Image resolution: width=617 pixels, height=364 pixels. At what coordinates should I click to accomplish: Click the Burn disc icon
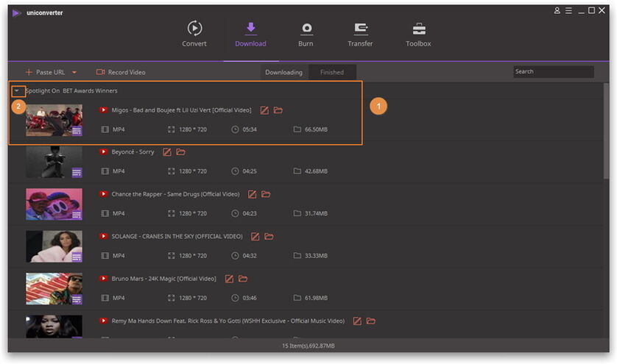[x=306, y=29]
